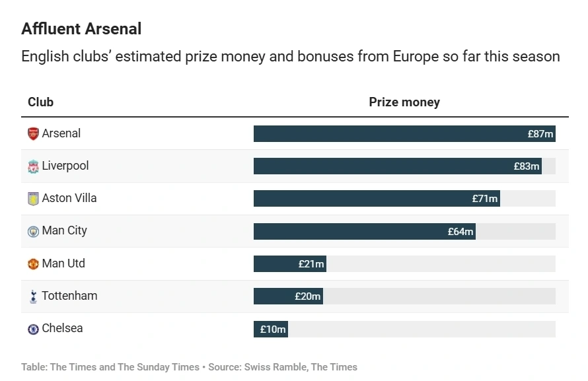Click the Chelsea badge icon
588x381 pixels.
34,329
